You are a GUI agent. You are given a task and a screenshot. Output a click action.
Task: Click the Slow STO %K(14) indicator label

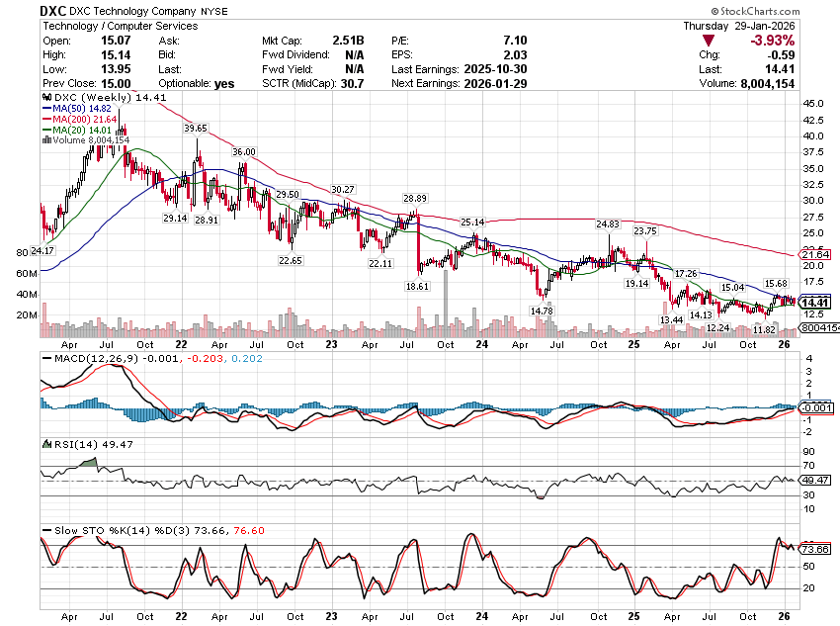[111, 531]
